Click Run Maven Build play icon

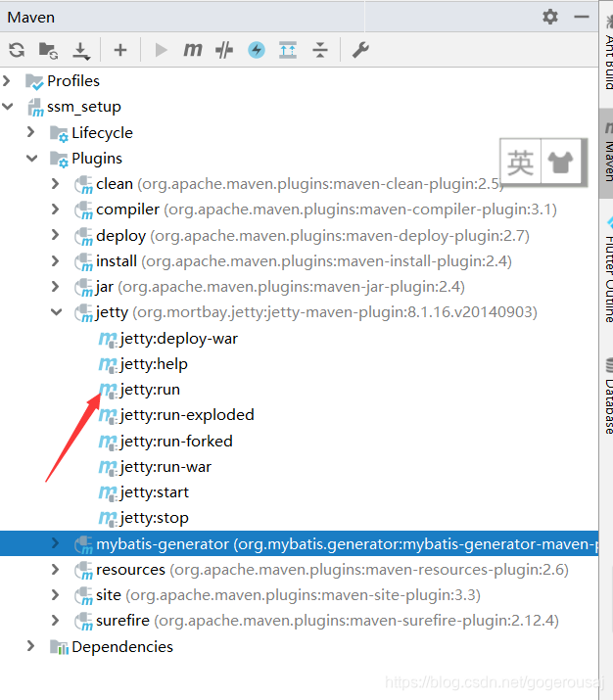click(x=161, y=50)
